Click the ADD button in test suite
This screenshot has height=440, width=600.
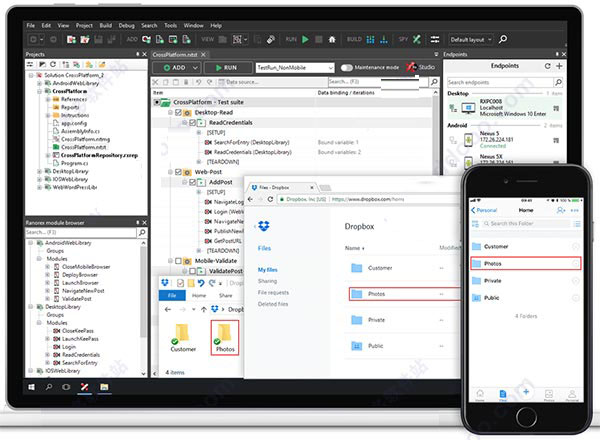[177, 67]
